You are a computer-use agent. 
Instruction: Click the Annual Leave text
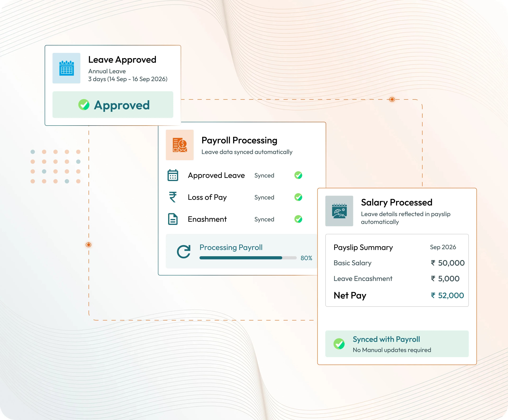tap(107, 71)
